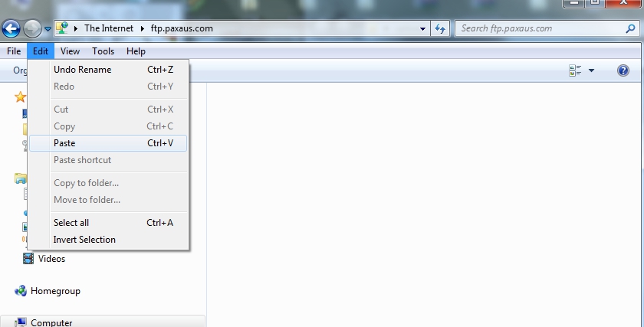Click the Refresh button beside address bar
This screenshot has height=327, width=644.
pyautogui.click(x=440, y=29)
